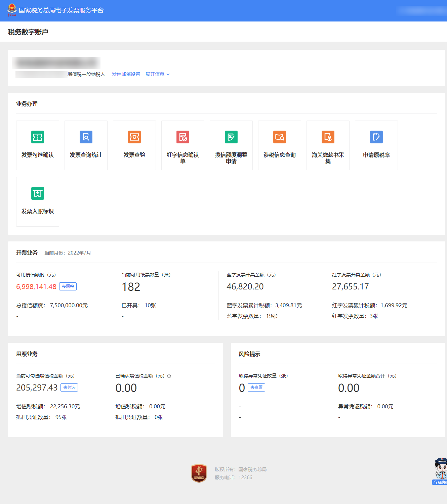Click the 去查看 abnormal voucher button

coord(256,387)
